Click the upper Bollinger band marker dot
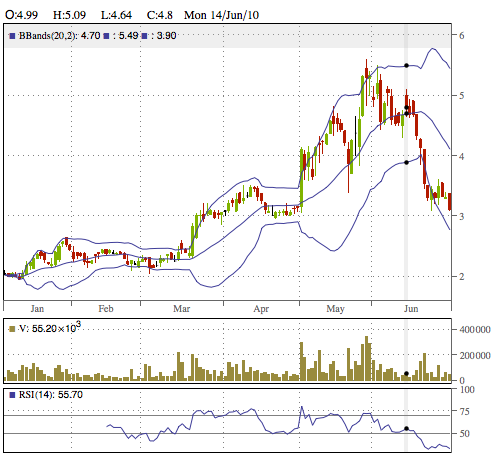Image resolution: width=500 pixels, height=456 pixels. (406, 66)
